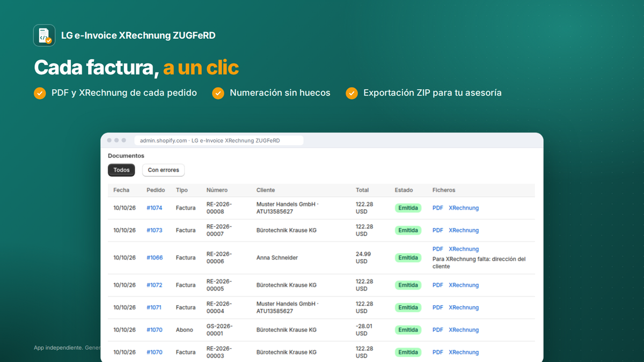The width and height of the screenshot is (644, 362).
Task: Switch to the Con errores tab
Action: click(x=163, y=170)
